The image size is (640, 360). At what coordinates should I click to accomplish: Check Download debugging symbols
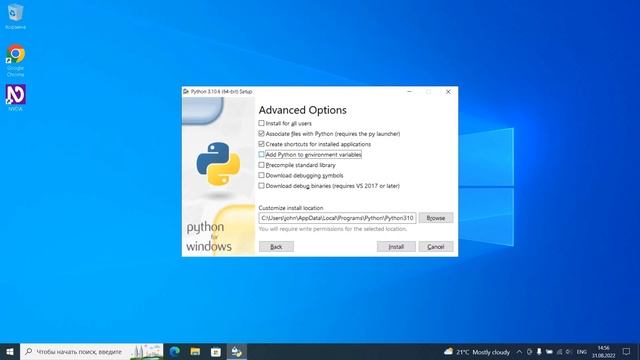pyautogui.click(x=261, y=175)
